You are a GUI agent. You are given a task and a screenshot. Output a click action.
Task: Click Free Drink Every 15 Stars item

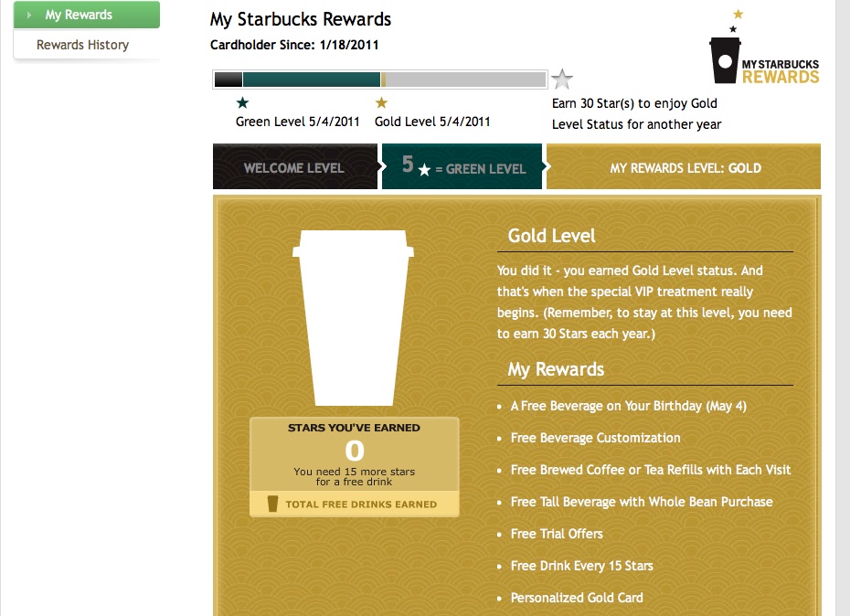581,566
